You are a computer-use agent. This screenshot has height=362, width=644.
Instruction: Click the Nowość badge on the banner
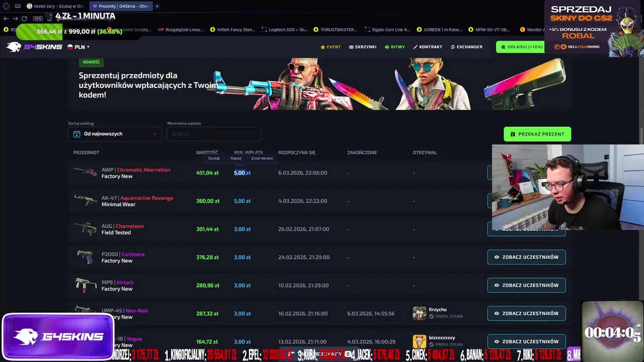click(91, 62)
